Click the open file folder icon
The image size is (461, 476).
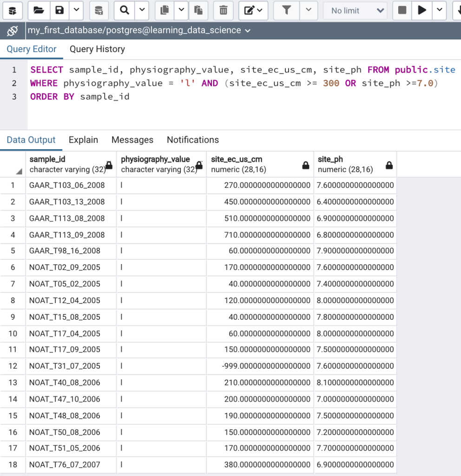pyautogui.click(x=39, y=10)
